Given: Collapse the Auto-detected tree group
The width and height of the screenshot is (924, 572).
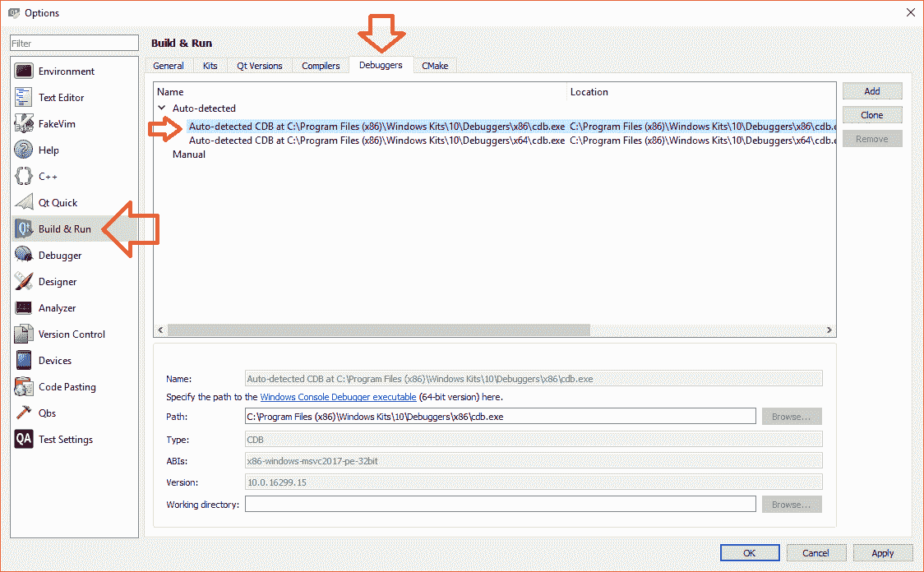Looking at the screenshot, I should (162, 108).
